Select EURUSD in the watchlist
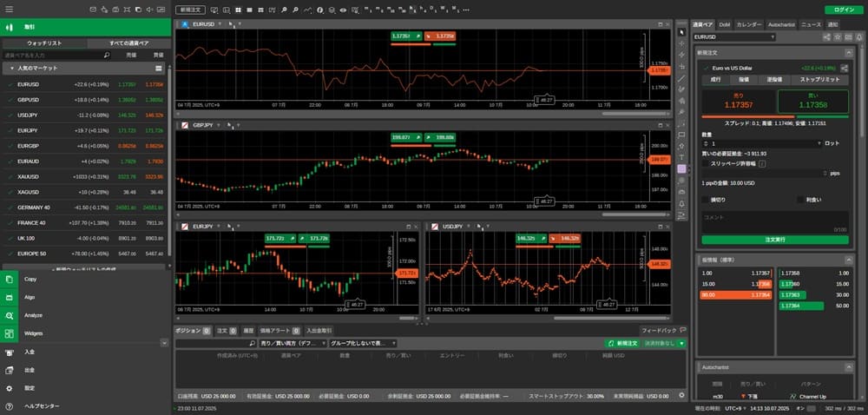 pos(85,85)
